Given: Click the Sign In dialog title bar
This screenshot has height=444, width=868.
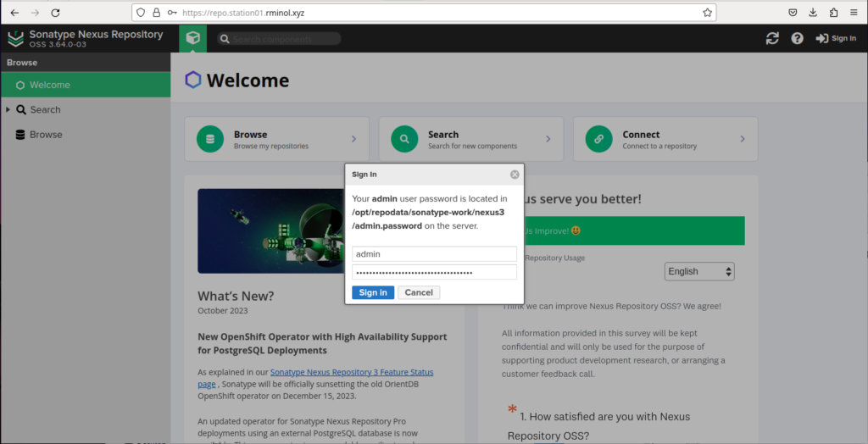Looking at the screenshot, I should [x=435, y=175].
